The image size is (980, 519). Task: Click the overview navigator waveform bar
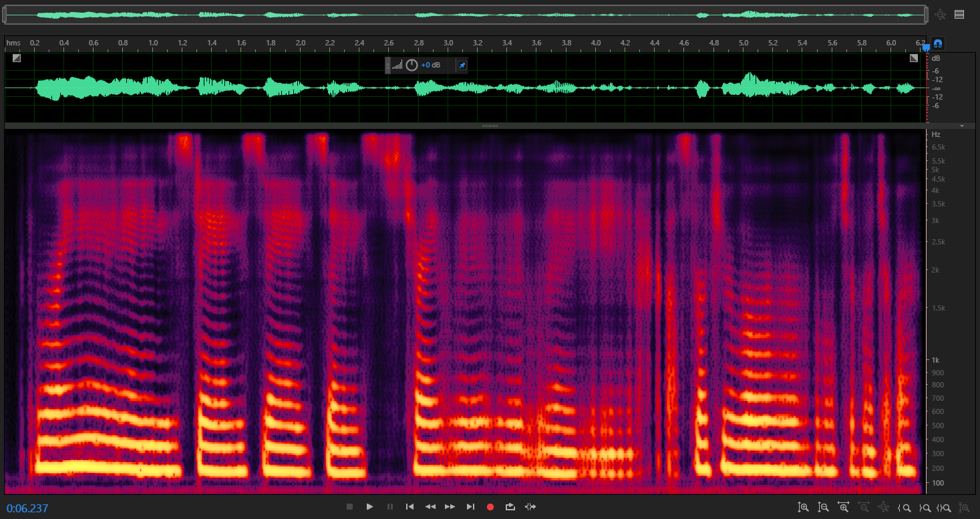click(466, 15)
